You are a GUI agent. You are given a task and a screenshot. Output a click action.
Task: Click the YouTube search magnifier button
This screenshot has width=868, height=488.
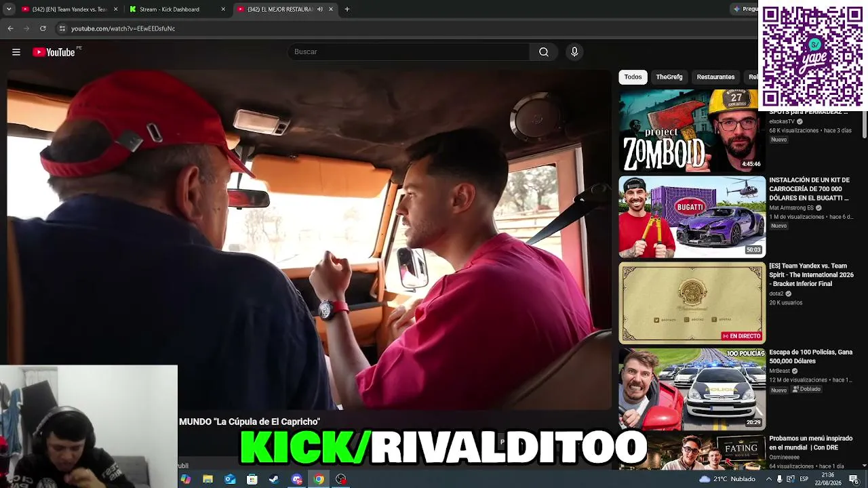coord(544,52)
